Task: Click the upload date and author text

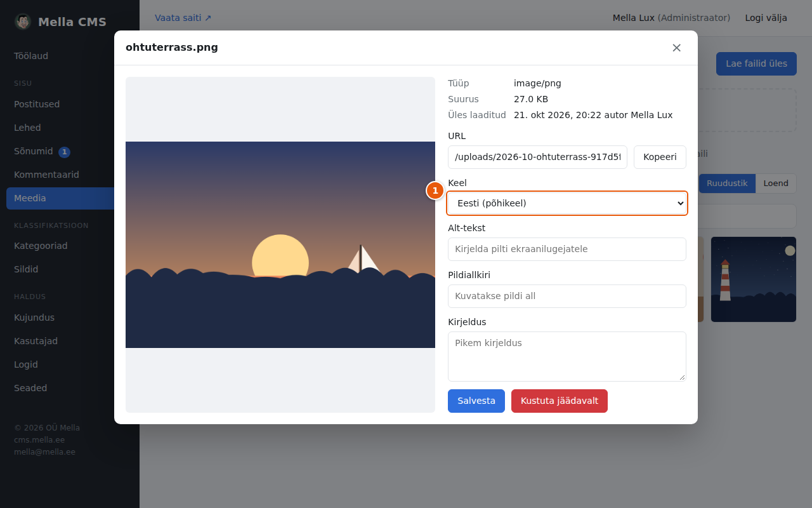Action: 593,115
